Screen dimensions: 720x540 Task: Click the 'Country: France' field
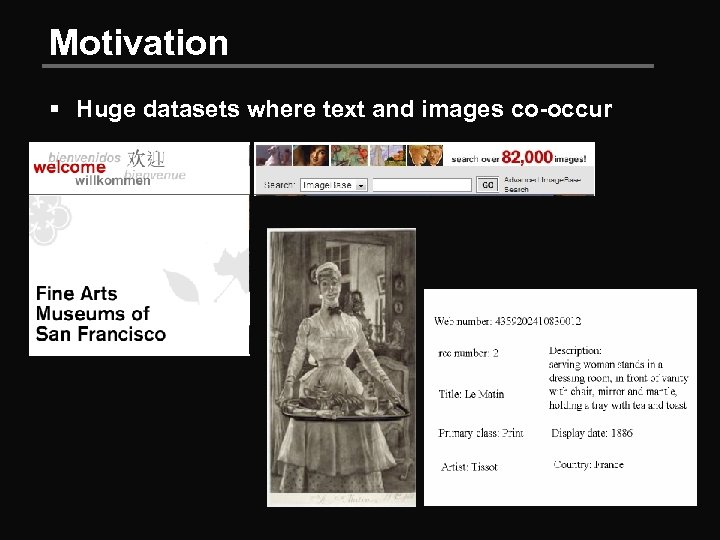(x=588, y=464)
